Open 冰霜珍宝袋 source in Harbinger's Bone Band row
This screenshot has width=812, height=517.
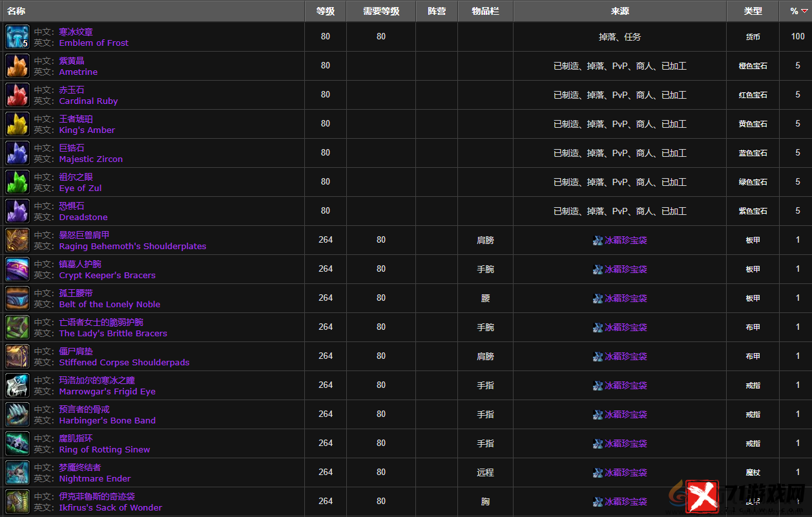click(x=626, y=414)
